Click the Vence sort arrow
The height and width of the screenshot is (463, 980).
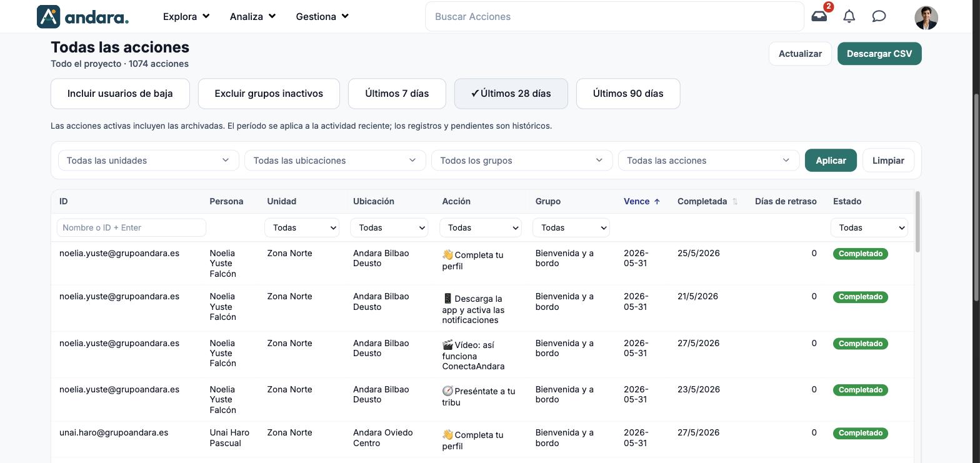pos(657,201)
